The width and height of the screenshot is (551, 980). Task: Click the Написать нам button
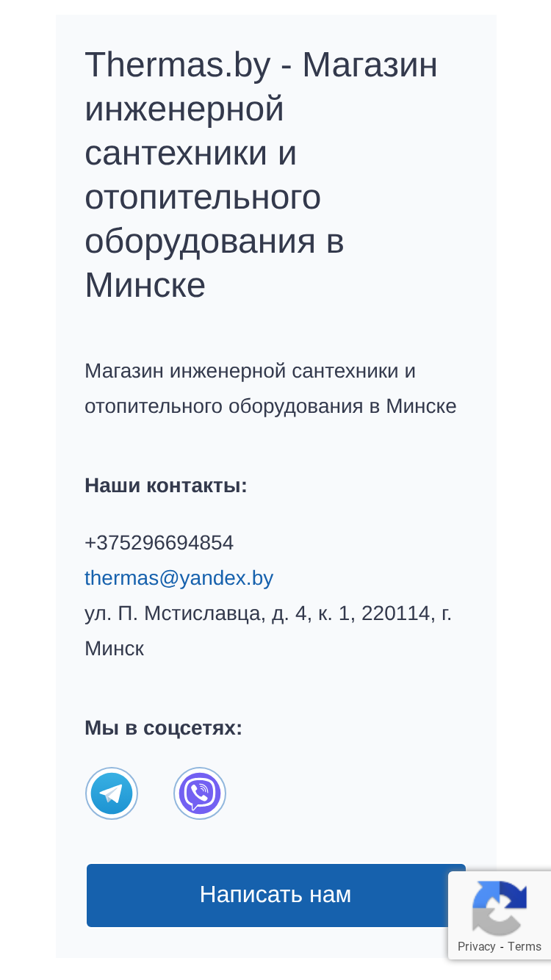pos(275,895)
